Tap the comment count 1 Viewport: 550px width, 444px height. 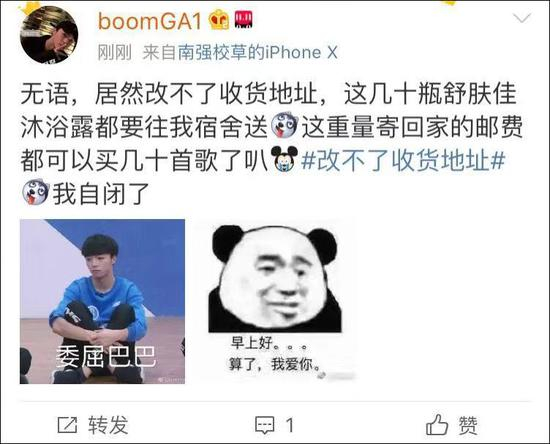(290, 425)
